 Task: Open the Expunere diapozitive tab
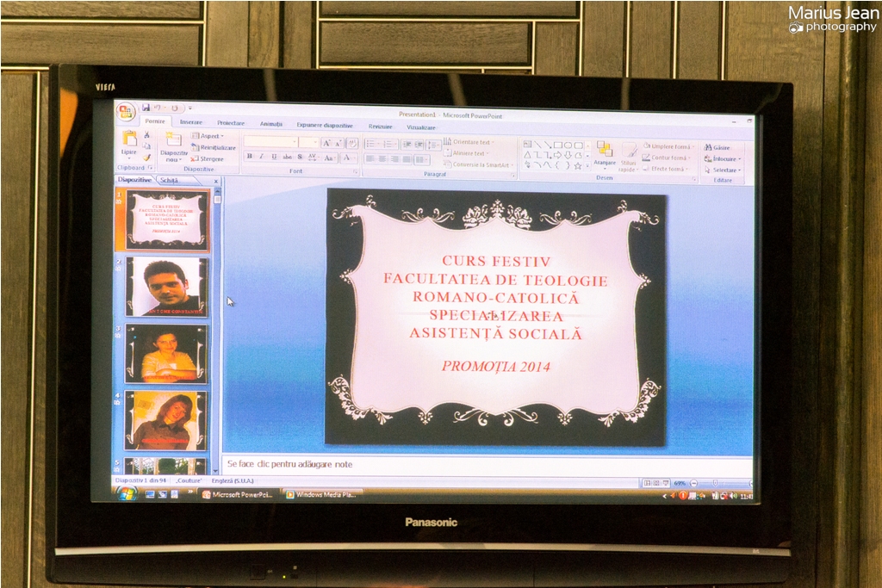point(325,126)
